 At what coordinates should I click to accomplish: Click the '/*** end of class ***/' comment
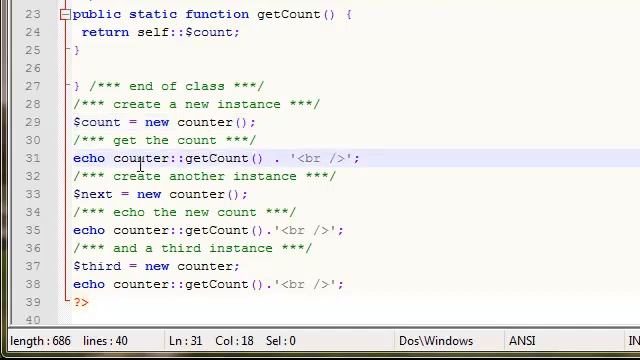coord(176,86)
